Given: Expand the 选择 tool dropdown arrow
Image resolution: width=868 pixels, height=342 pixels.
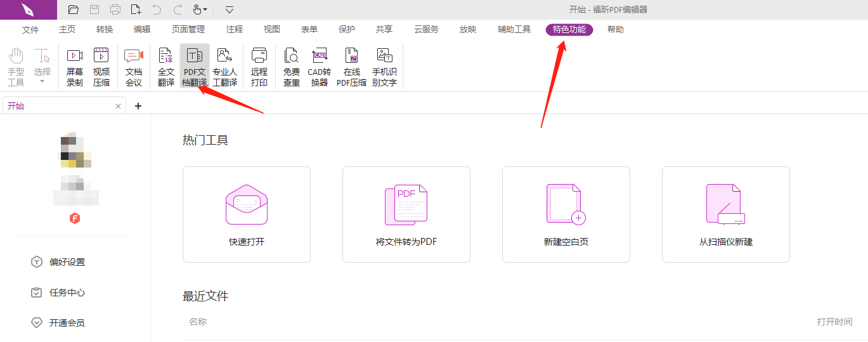Looking at the screenshot, I should pos(42,81).
